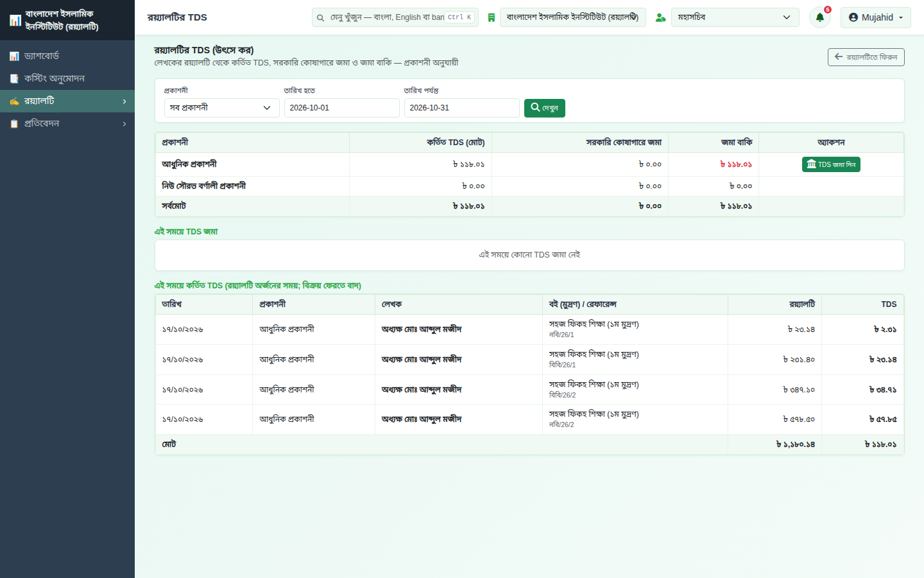Open কস্টিং অনুমোদন menu item
Image resolution: width=924 pixels, height=578 pixels.
pyautogui.click(x=67, y=79)
